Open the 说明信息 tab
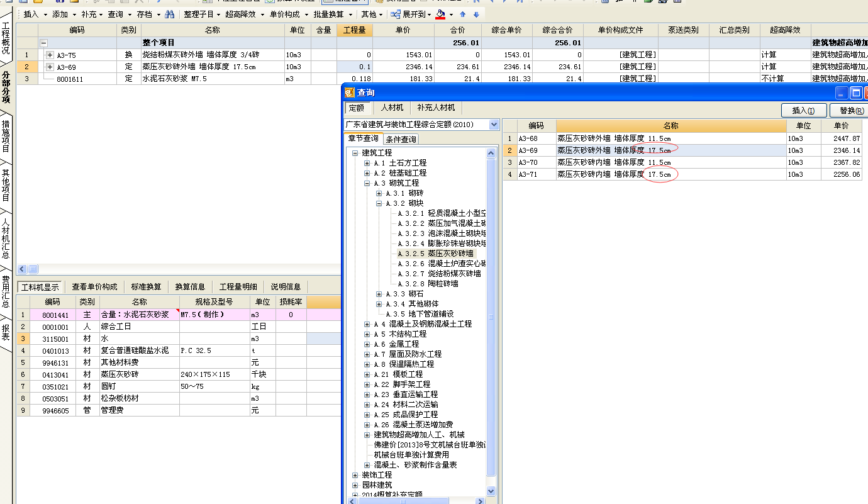Viewport: 868px width, 504px height. 286,287
